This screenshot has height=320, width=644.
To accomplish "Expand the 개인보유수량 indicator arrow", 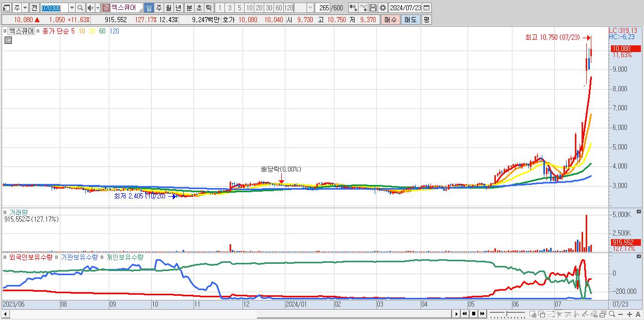I will 102,257.
